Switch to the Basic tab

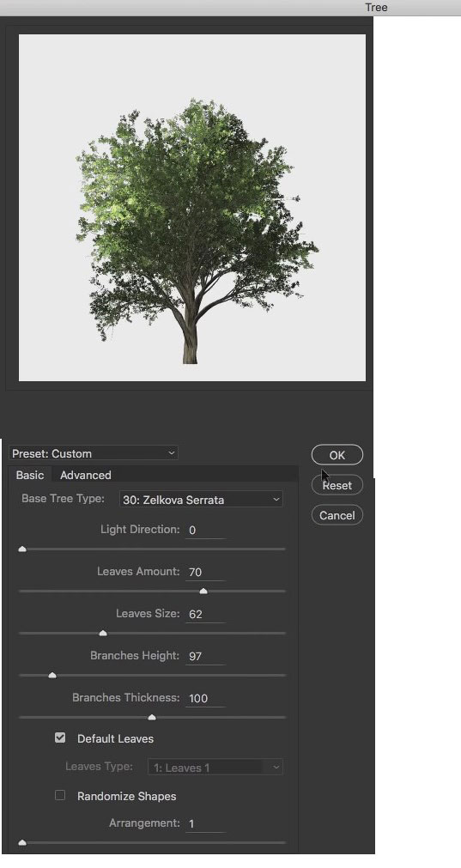[x=30, y=475]
